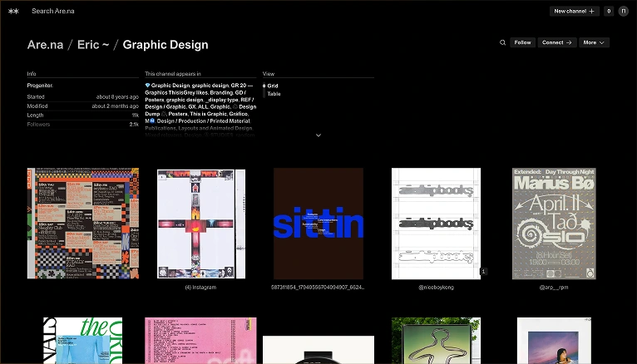
Task: Click the Started about 8 years ago row
Action: tap(83, 97)
